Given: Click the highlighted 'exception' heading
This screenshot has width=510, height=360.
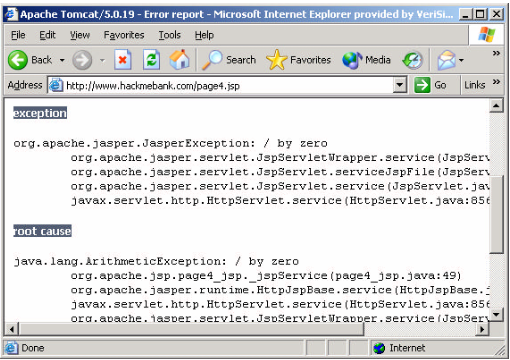Looking at the screenshot, I should [40, 113].
